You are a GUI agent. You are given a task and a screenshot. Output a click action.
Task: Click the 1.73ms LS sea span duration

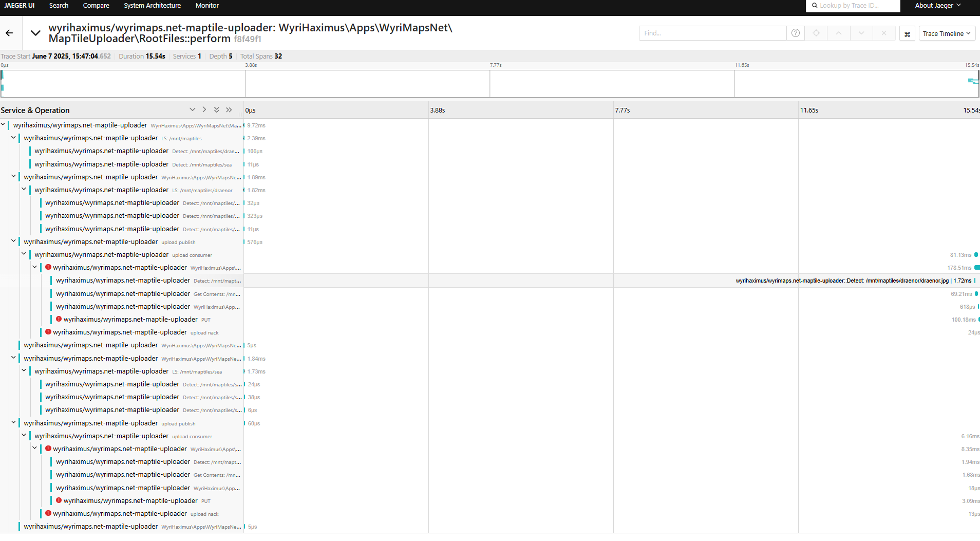click(256, 371)
